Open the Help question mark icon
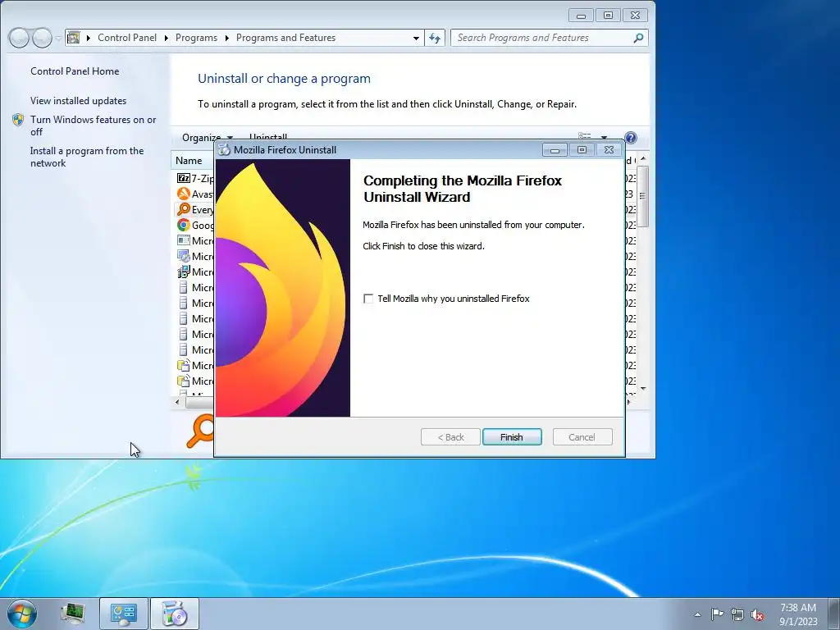The image size is (840, 630). click(631, 138)
